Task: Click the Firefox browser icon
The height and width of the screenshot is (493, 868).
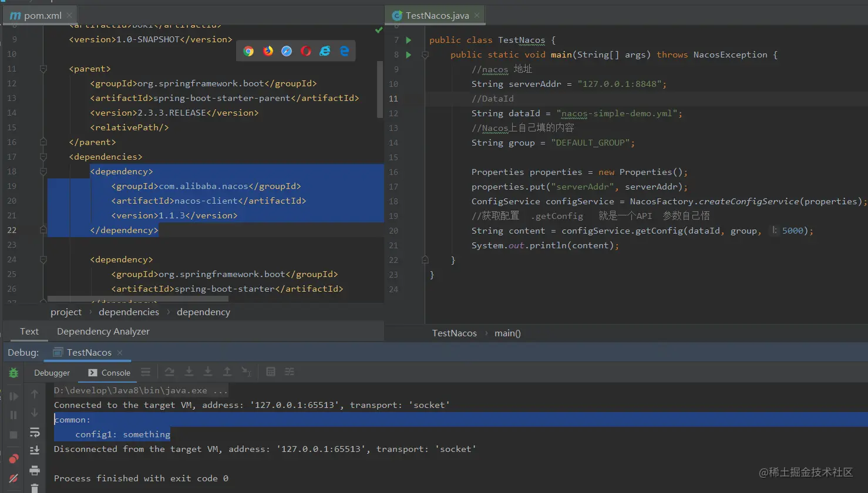Action: pyautogui.click(x=268, y=51)
